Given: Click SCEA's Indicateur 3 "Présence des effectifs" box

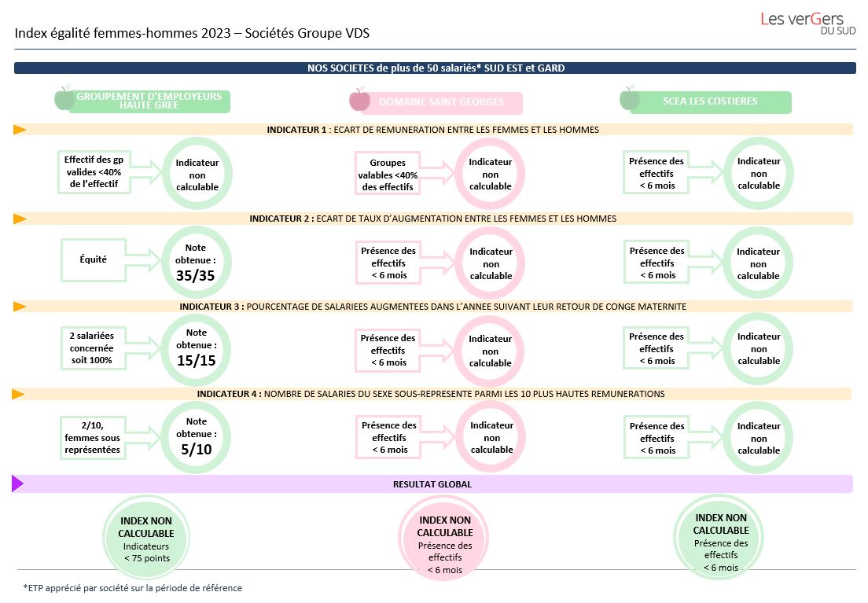Looking at the screenshot, I should (657, 348).
